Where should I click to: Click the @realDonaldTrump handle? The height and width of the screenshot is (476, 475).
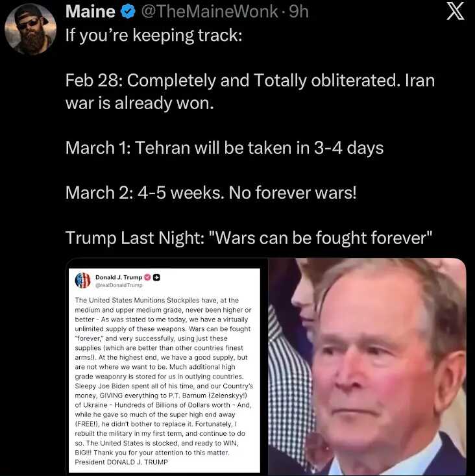(x=117, y=285)
